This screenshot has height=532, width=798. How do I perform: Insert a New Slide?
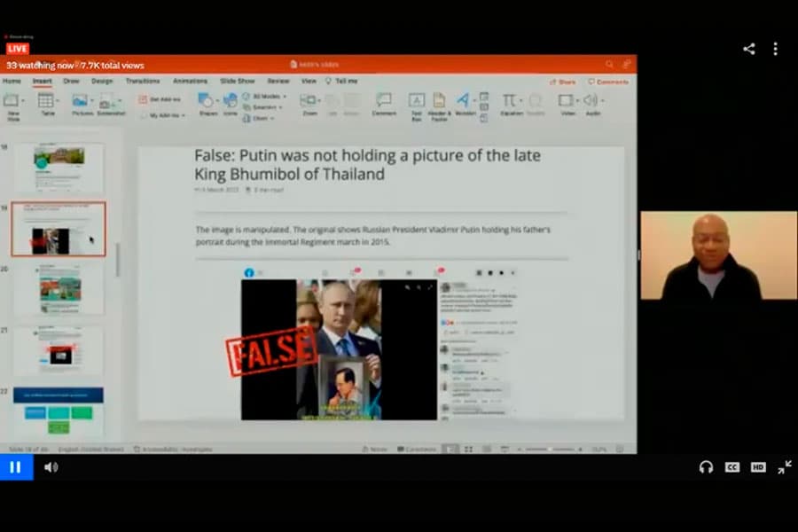(12, 106)
